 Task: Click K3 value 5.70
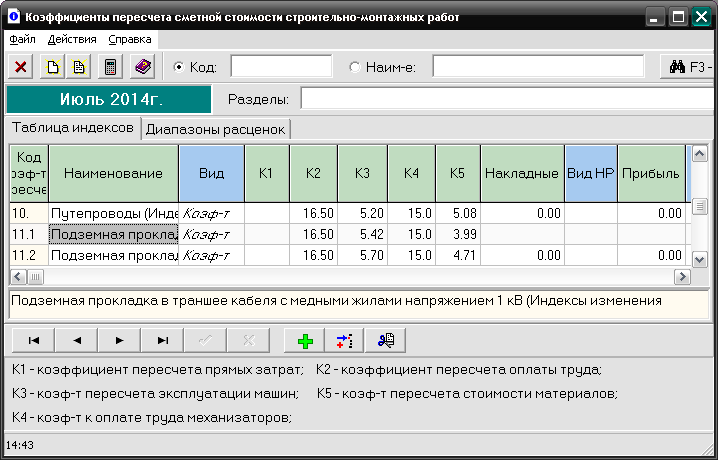coord(363,255)
